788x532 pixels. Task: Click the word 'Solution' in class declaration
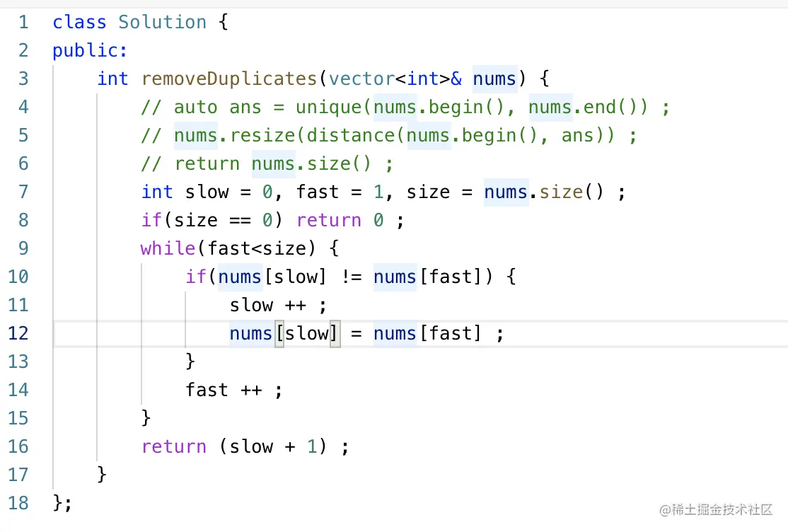(162, 22)
